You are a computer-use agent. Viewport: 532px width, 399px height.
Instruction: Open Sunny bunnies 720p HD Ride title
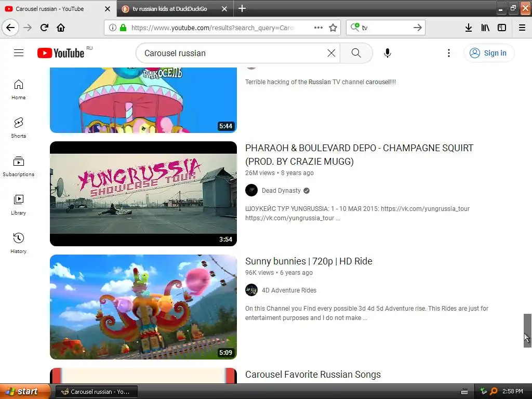309,261
